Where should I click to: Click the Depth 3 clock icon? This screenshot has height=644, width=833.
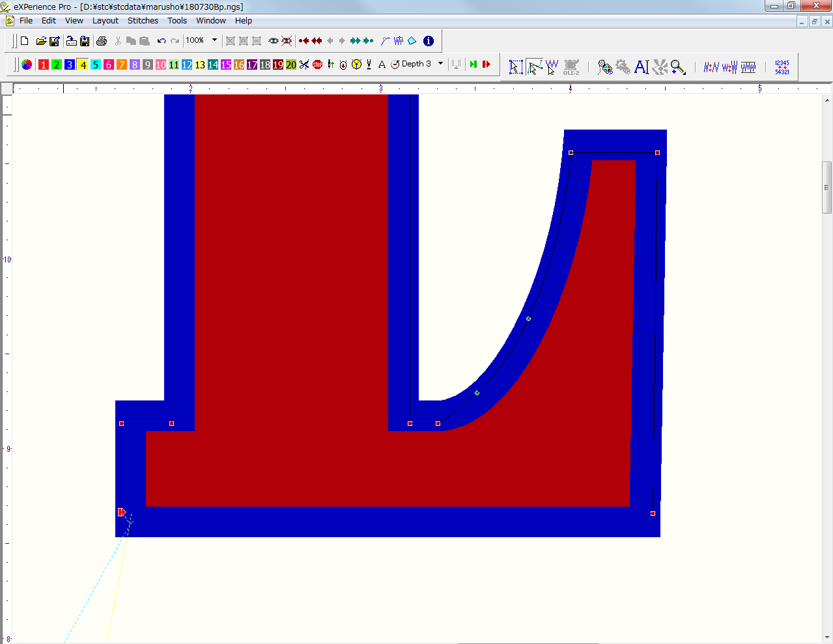click(x=395, y=64)
